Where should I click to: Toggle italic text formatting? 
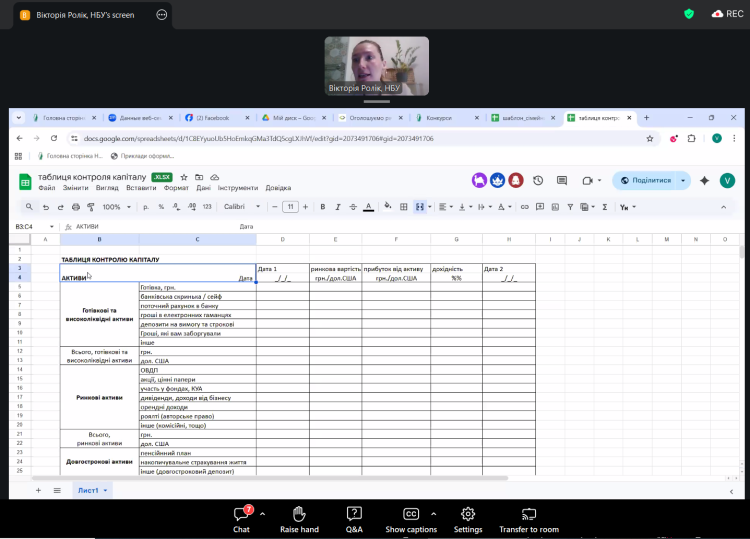click(338, 207)
